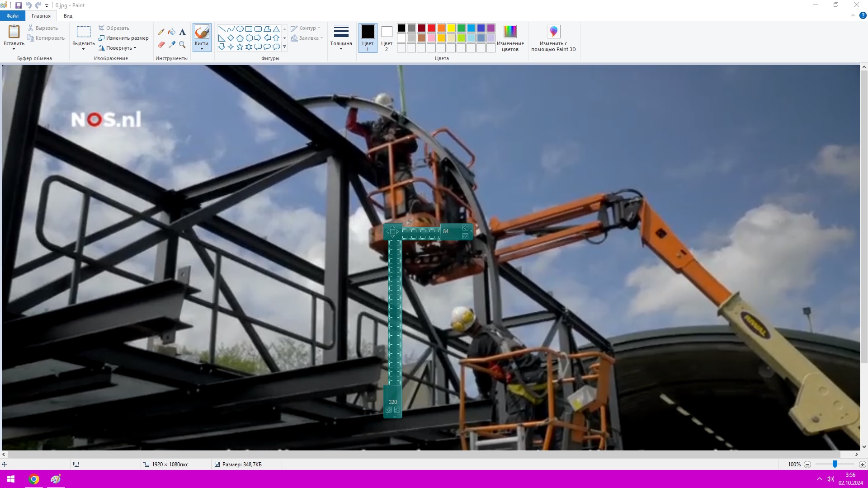
Task: Pick the green color swatch
Action: click(x=461, y=28)
